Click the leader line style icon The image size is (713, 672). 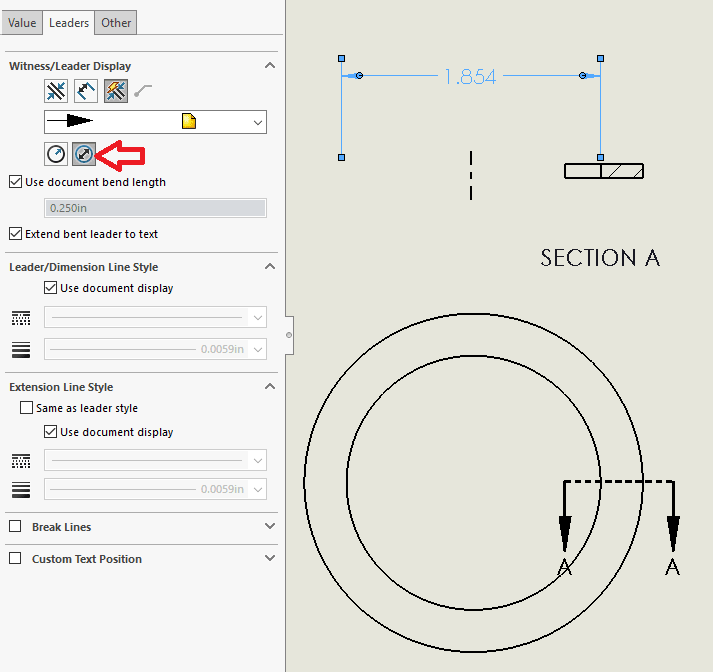[x=21, y=318]
